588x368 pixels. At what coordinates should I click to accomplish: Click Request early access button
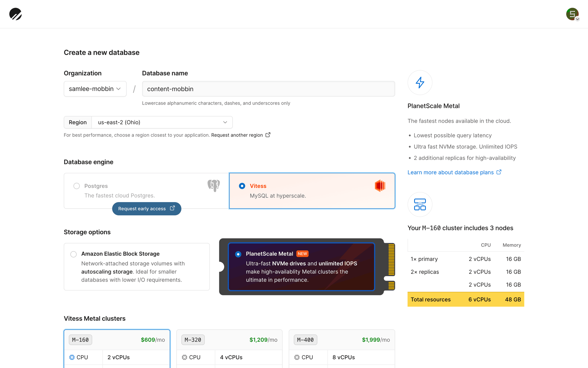[x=146, y=209]
